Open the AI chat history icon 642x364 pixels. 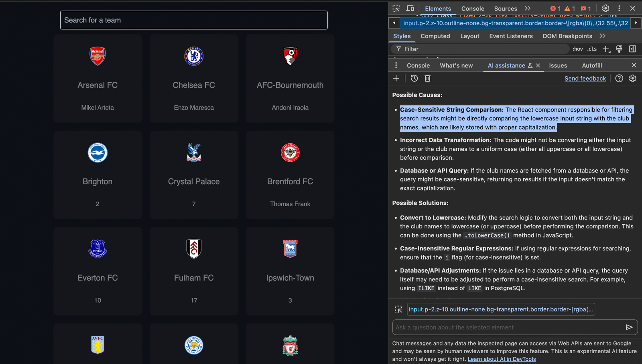(x=414, y=78)
